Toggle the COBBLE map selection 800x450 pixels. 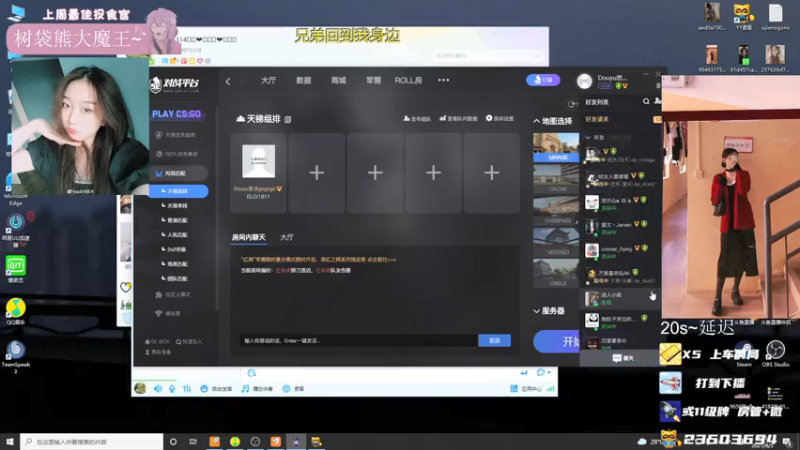pos(556,273)
